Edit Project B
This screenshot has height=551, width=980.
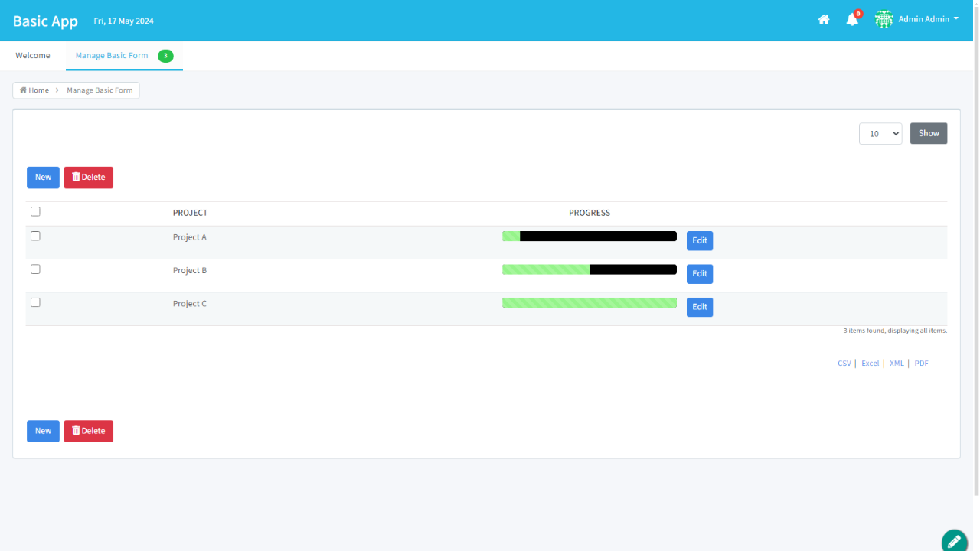[x=700, y=274]
